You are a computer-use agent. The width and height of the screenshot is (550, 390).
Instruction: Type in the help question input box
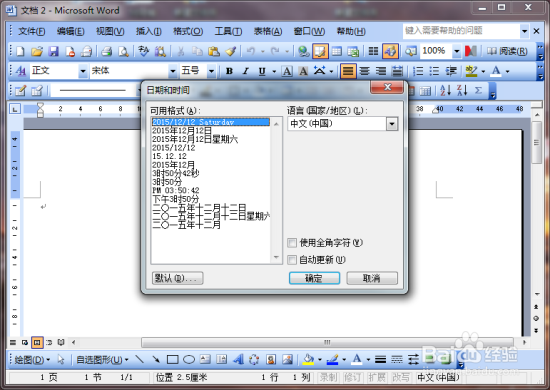(461, 31)
